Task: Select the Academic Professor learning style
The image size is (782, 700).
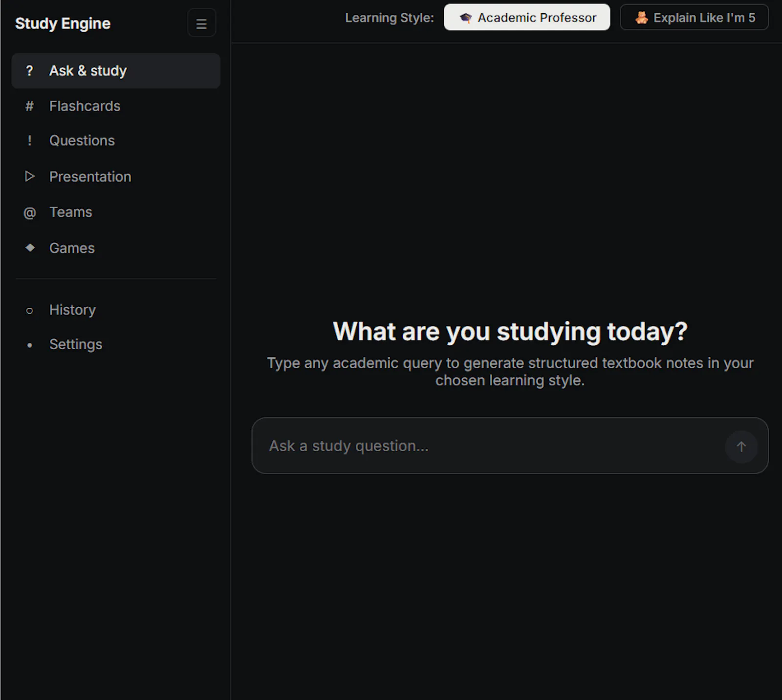Action: coord(526,17)
